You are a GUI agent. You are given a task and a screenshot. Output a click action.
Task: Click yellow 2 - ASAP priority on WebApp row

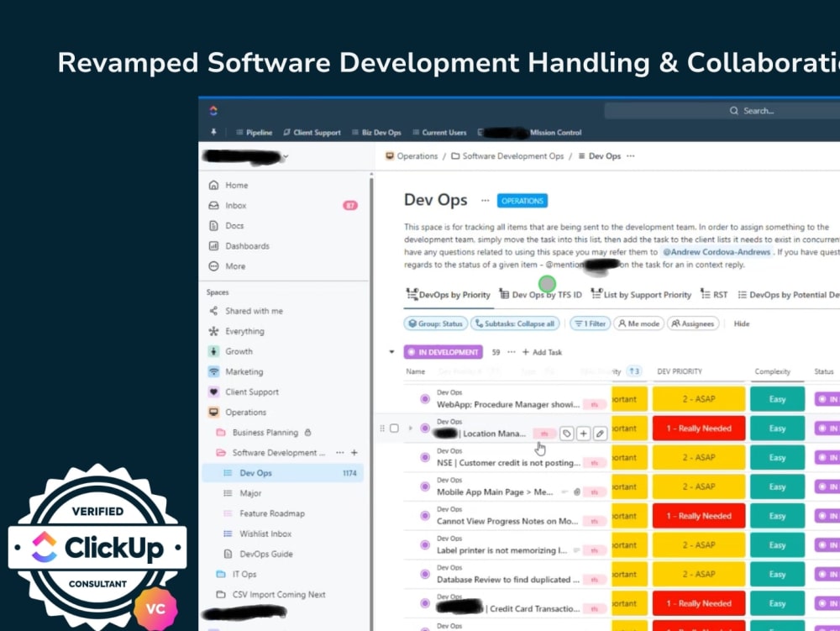[699, 398]
